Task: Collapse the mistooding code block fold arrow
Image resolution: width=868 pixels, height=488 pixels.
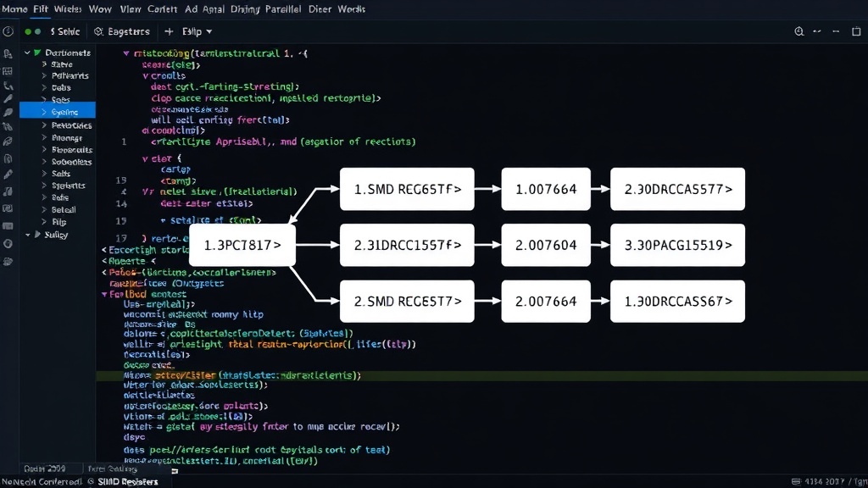Action: (x=126, y=53)
